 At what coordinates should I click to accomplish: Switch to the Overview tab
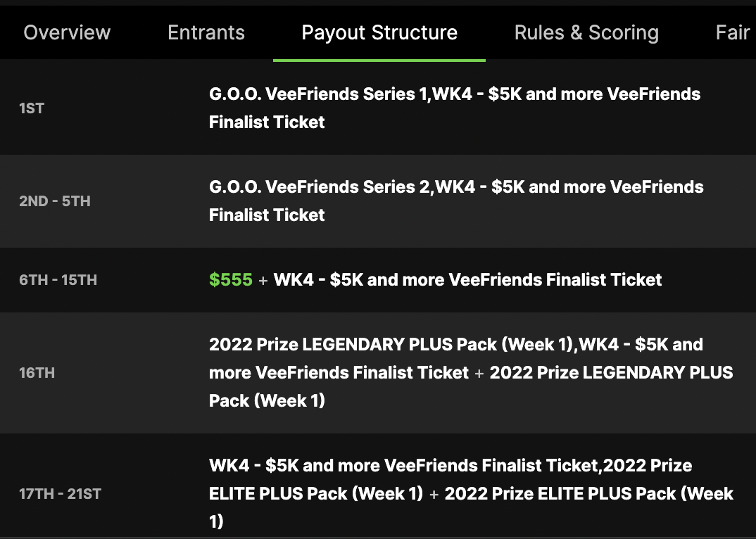pos(67,32)
